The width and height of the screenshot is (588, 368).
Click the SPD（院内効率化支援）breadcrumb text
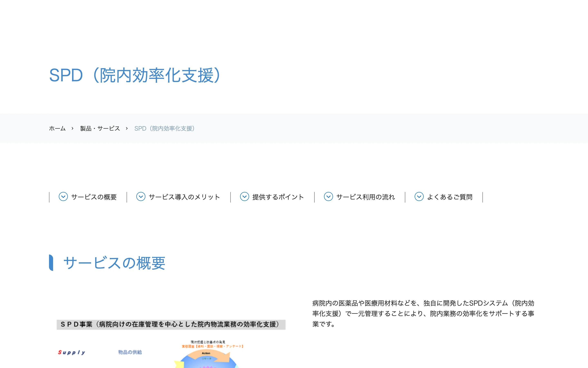click(x=165, y=128)
